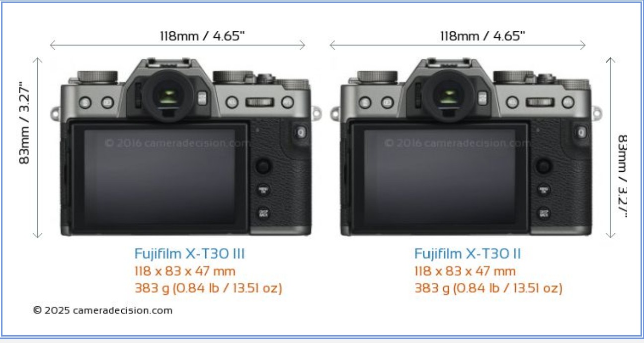This screenshot has height=343, width=644.
Task: Click the left camera's 118 x 83 x 47 mm text
Action: pos(185,271)
